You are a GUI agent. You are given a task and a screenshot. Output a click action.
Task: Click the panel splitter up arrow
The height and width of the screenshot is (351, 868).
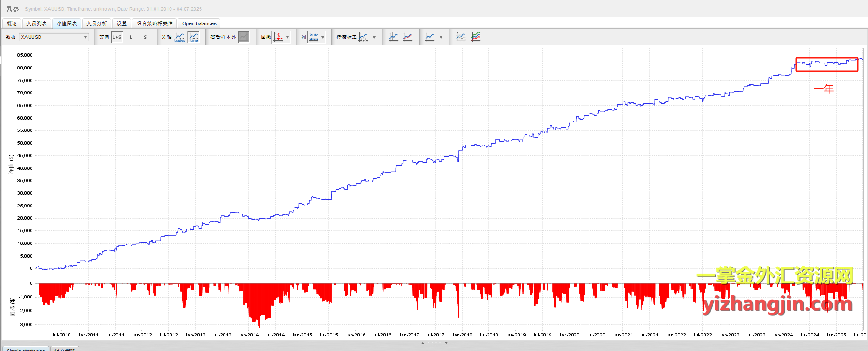point(423,343)
